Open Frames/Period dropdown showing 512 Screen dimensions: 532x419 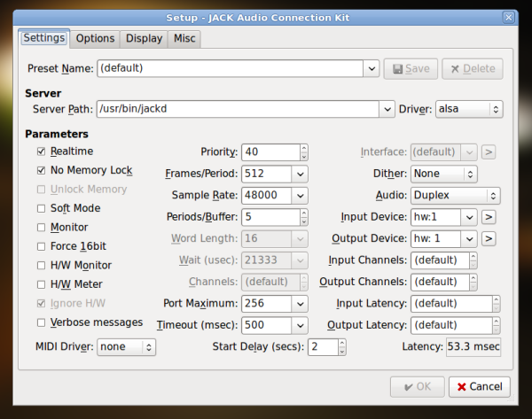[x=300, y=174]
